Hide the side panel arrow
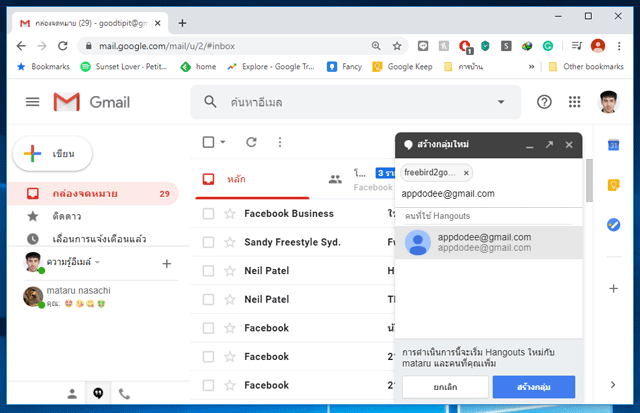 pyautogui.click(x=613, y=384)
